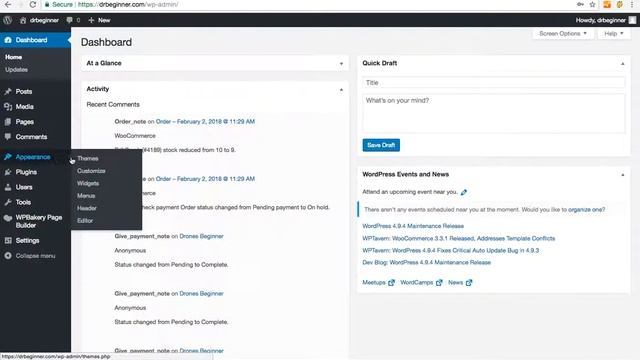Screen dimensions: 640x360
Task: Open Dev Blog Maintenance Release link
Action: coord(427,262)
